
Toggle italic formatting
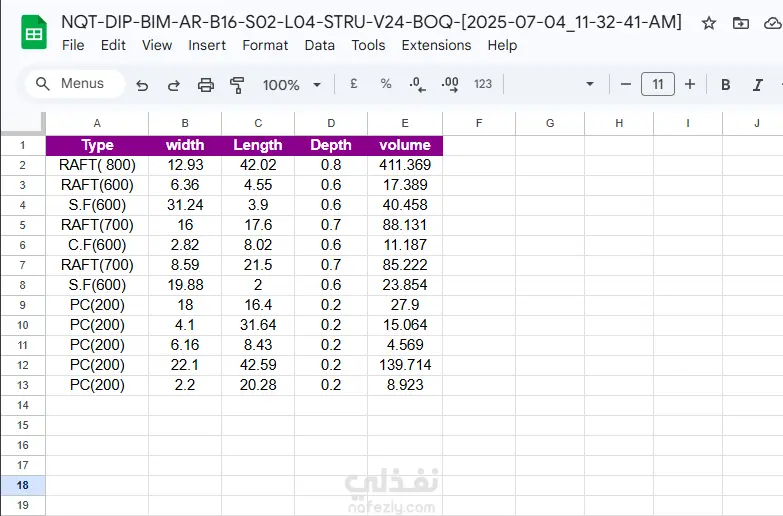[x=758, y=84]
